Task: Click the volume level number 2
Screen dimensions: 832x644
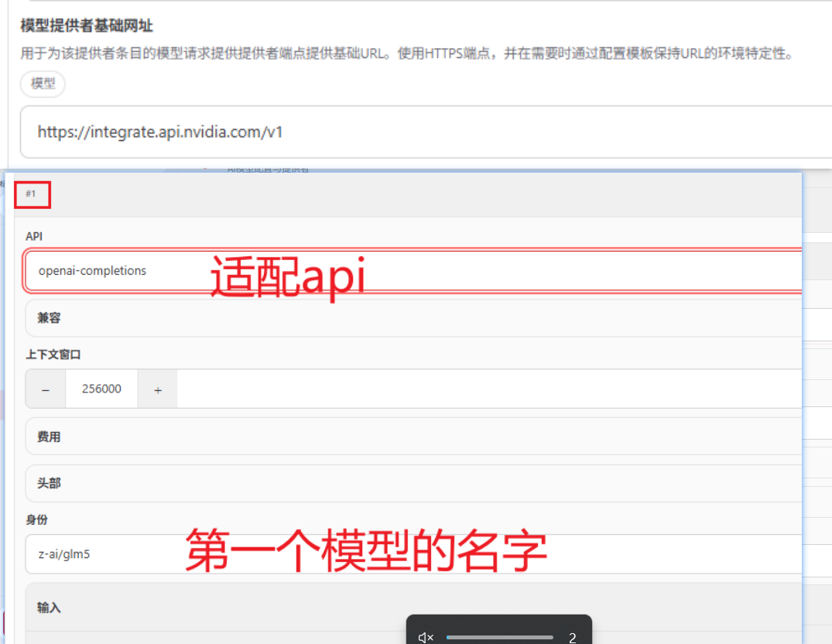Action: 572,638
